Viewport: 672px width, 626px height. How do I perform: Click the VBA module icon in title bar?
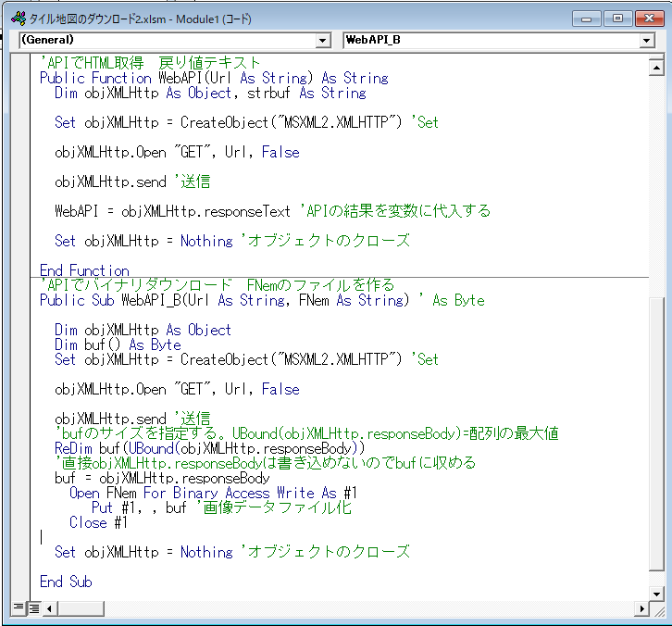pyautogui.click(x=19, y=19)
